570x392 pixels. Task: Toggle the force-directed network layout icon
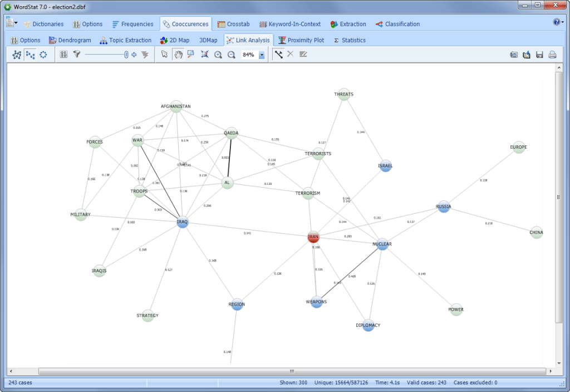click(16, 55)
